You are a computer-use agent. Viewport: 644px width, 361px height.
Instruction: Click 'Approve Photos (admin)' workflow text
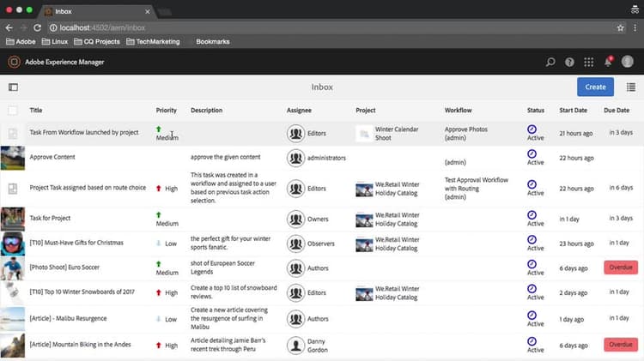(465, 133)
